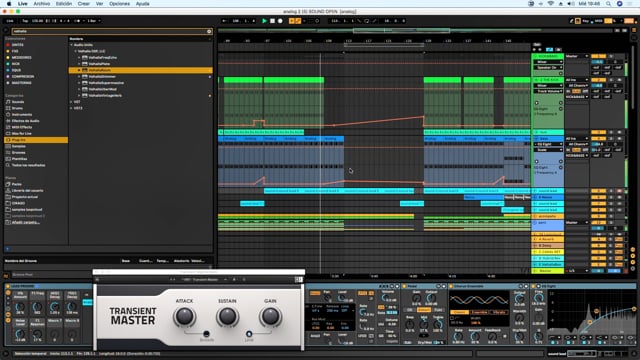Open the MIDI Effects category
The width and height of the screenshot is (640, 360).
22,127
